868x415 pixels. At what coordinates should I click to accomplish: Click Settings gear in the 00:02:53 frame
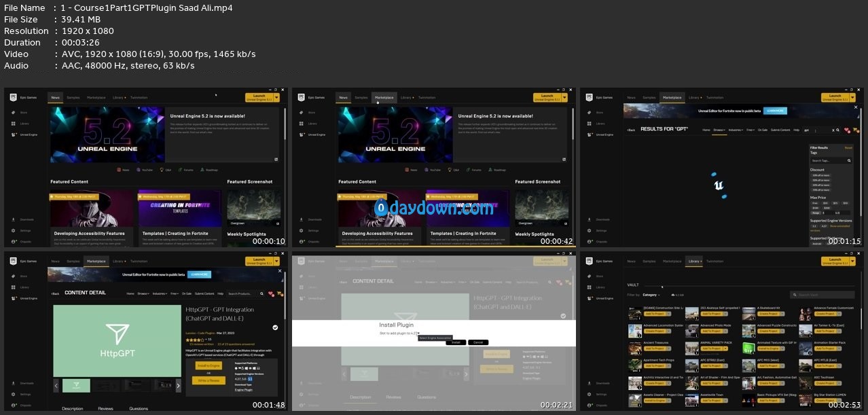pyautogui.click(x=590, y=394)
